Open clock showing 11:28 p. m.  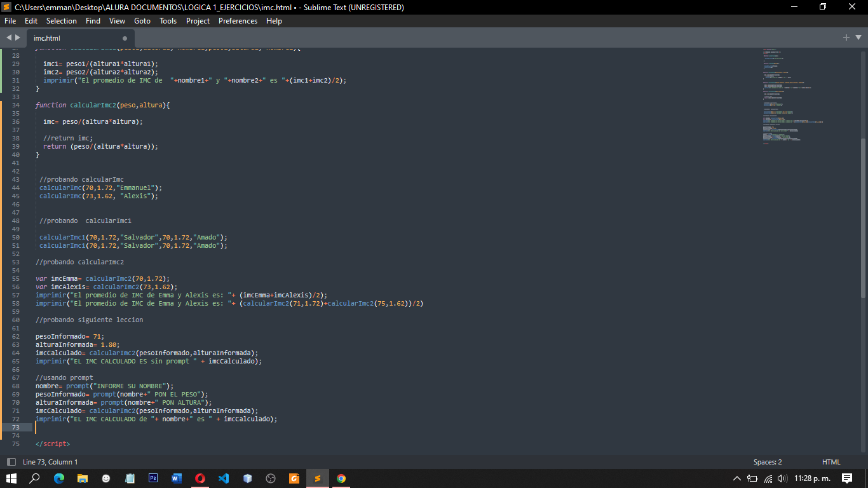(x=812, y=478)
